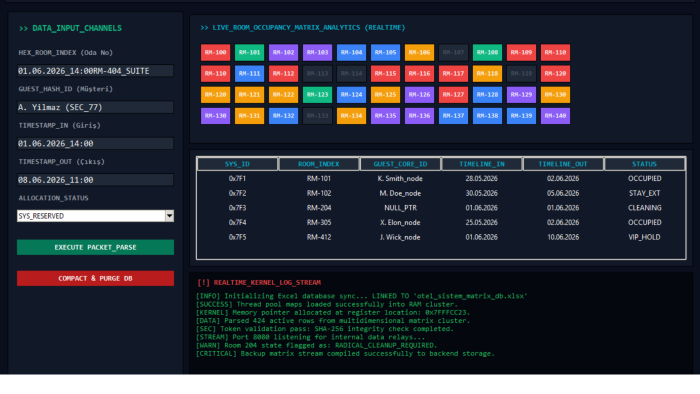Select the dimmed RM-107 room tile
This screenshot has width=700, height=394.
click(453, 52)
